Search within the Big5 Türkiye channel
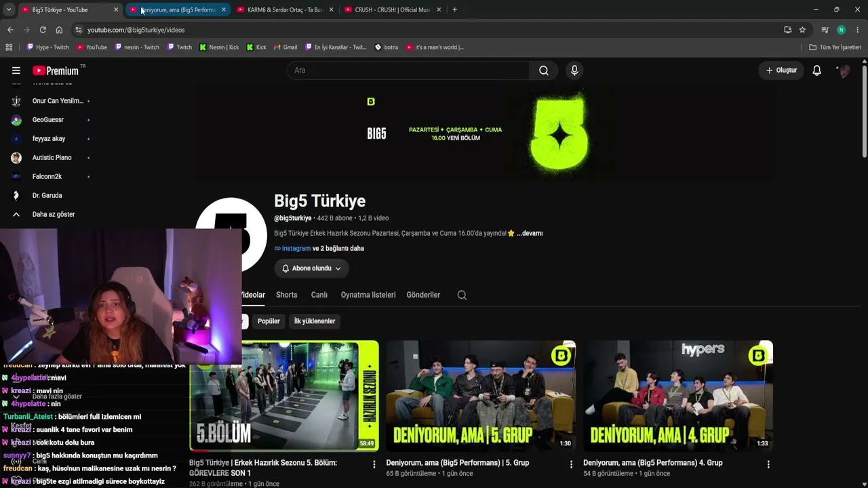The width and height of the screenshot is (868, 488). tap(462, 295)
